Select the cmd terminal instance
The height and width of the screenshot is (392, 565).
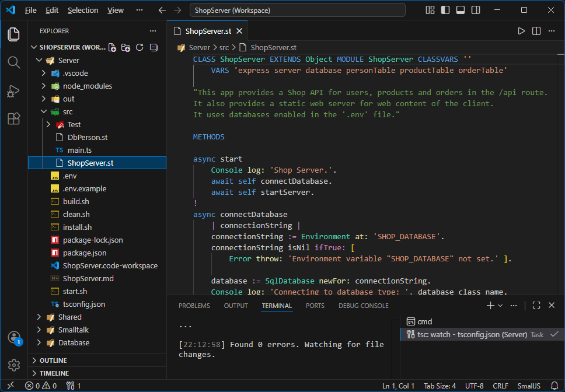(x=482, y=322)
